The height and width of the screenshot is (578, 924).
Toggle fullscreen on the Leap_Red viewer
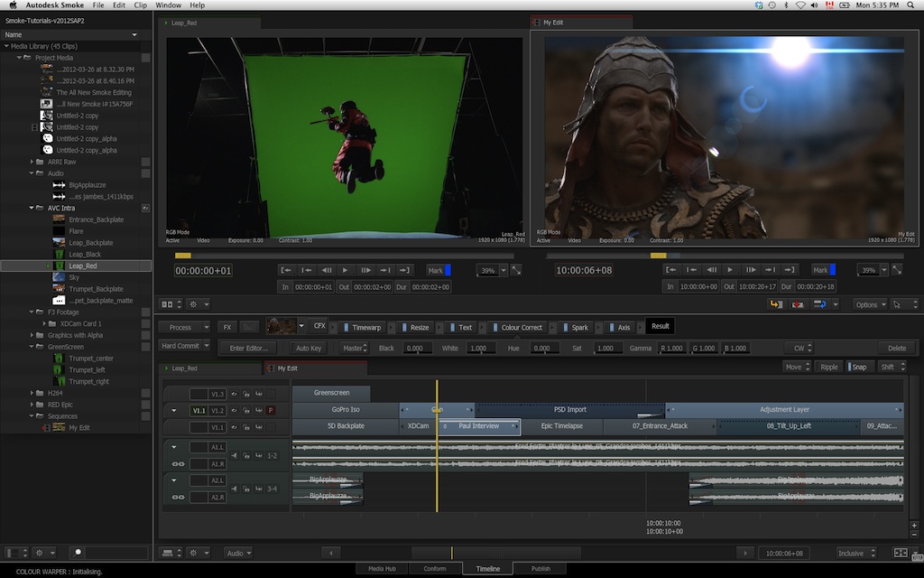(x=516, y=270)
